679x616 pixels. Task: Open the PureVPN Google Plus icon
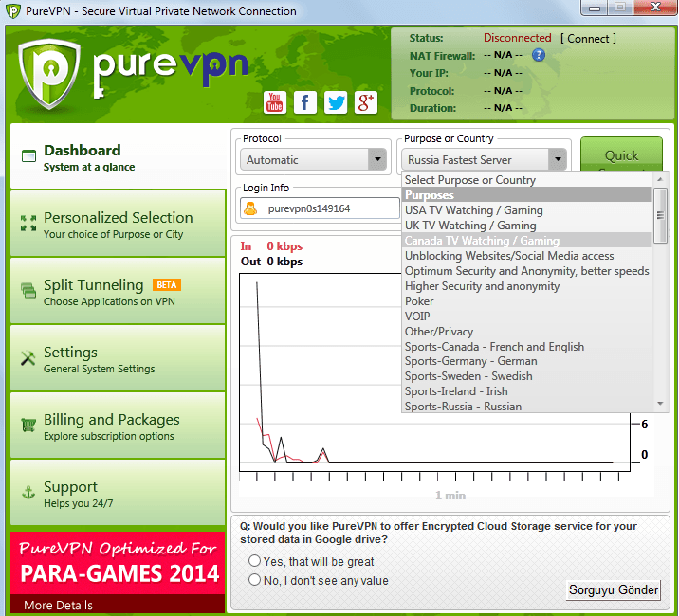coord(366,102)
